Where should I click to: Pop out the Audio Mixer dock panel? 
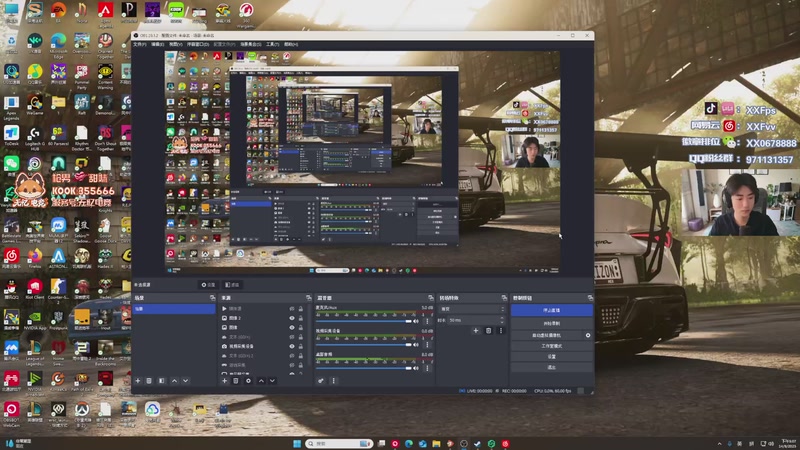tap(431, 297)
